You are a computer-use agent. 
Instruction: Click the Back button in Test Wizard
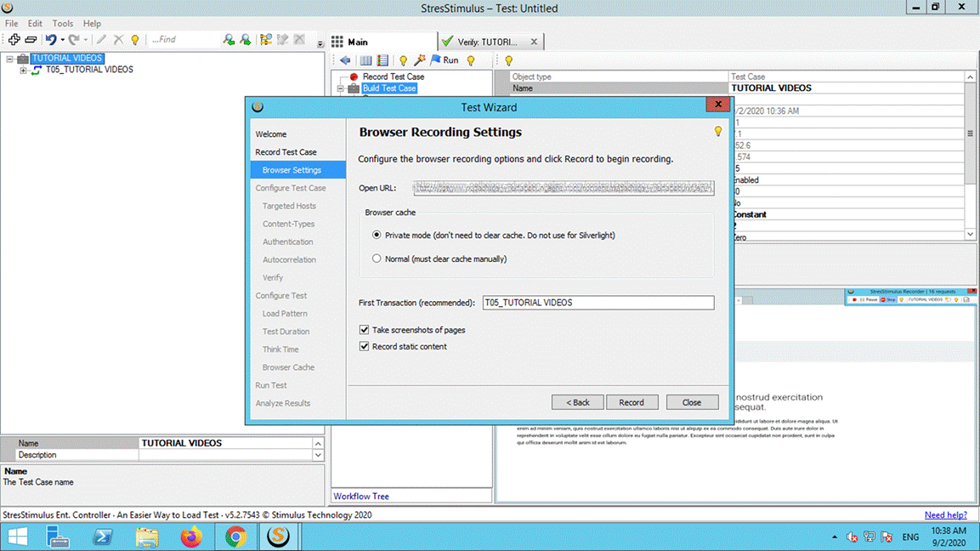(577, 402)
